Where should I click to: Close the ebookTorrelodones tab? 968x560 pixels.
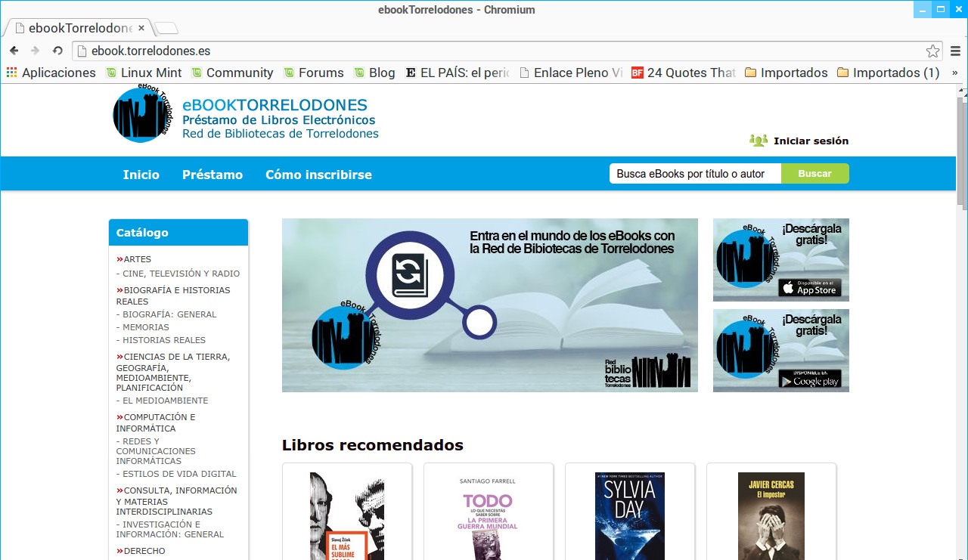coord(141,28)
